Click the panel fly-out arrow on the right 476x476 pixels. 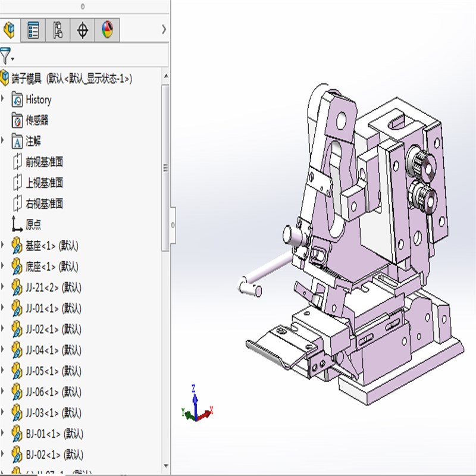(x=164, y=28)
